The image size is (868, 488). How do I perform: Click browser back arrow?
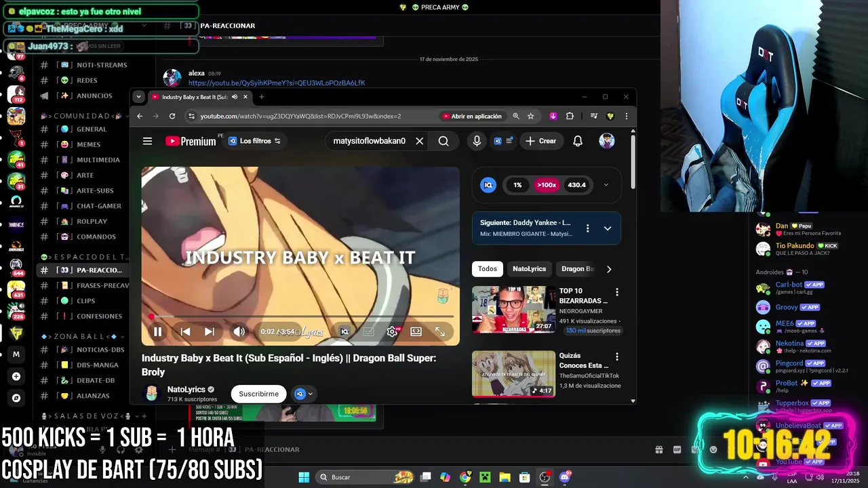coord(140,116)
